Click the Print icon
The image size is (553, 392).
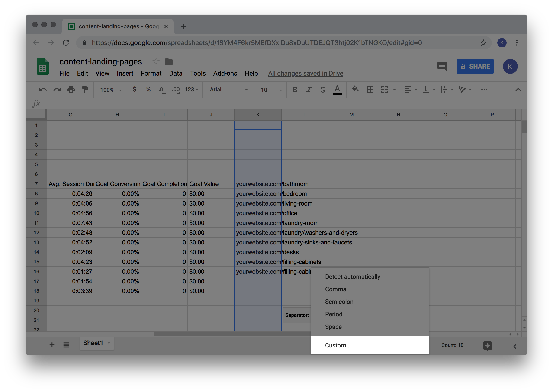71,90
